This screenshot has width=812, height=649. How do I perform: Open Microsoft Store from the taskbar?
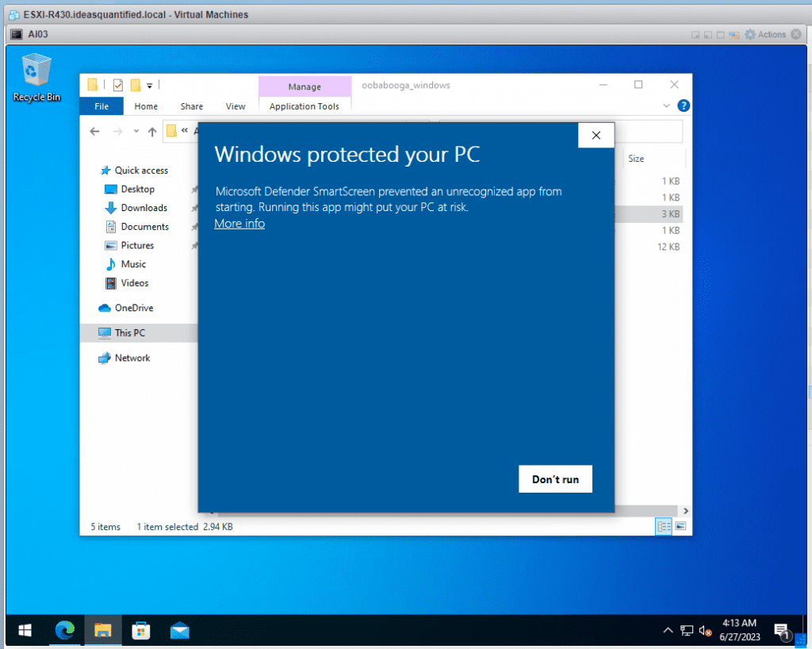[x=141, y=630]
